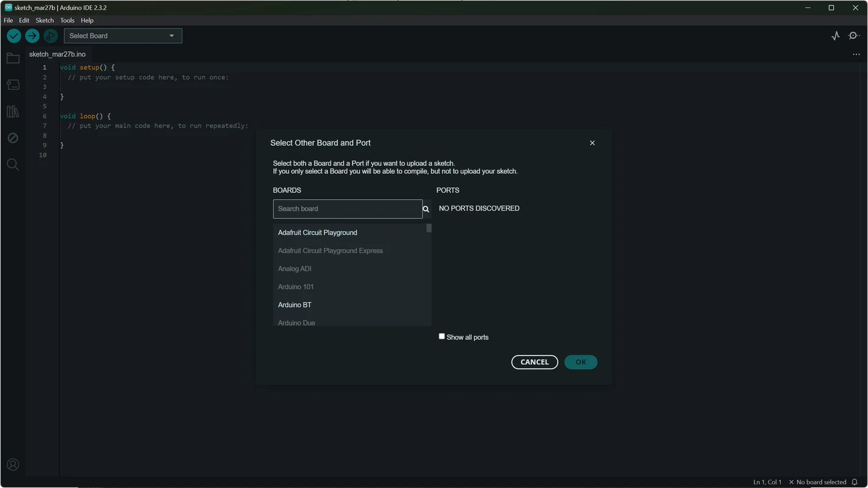Screen dimensions: 868x488
Task: Open the File menu
Action: [9, 20]
